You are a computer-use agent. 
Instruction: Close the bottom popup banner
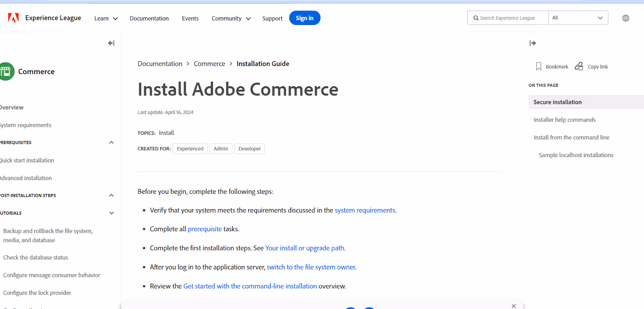(x=514, y=306)
